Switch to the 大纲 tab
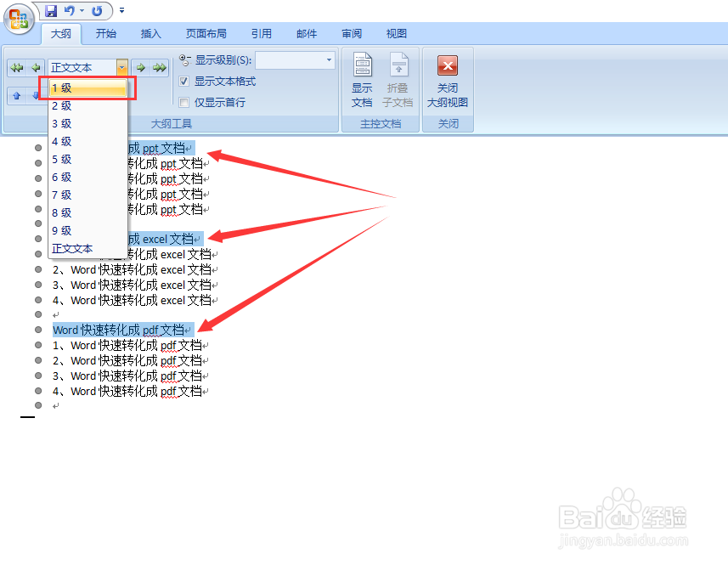This screenshot has width=728, height=565. pyautogui.click(x=61, y=33)
